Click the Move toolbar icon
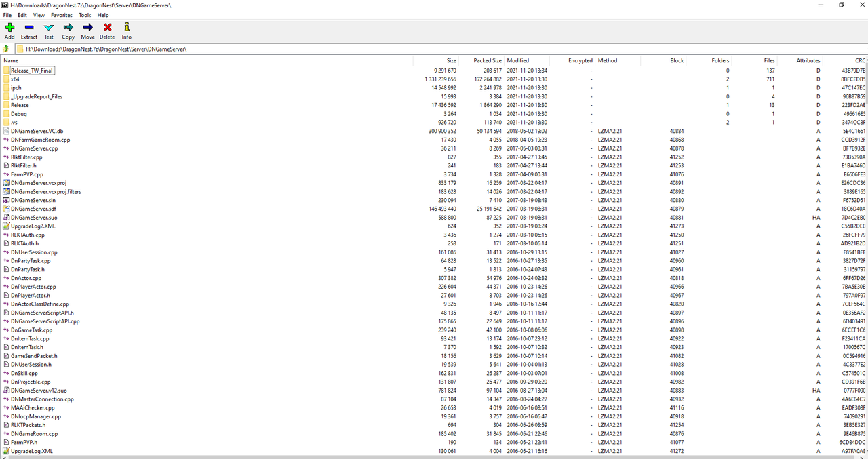868x459 pixels. [x=88, y=27]
